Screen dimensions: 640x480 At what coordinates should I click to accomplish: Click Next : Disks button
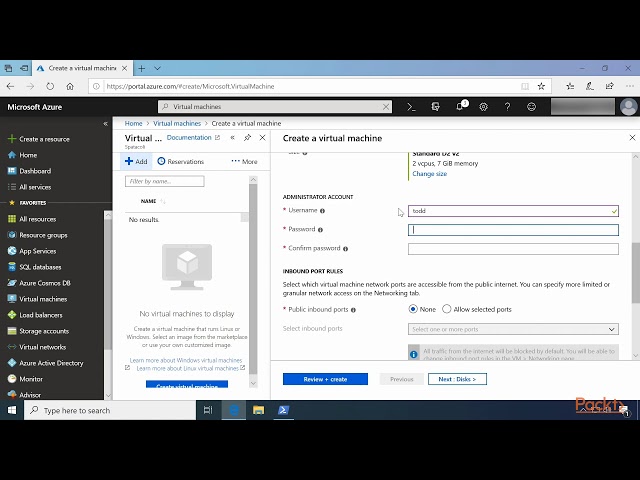[457, 379]
